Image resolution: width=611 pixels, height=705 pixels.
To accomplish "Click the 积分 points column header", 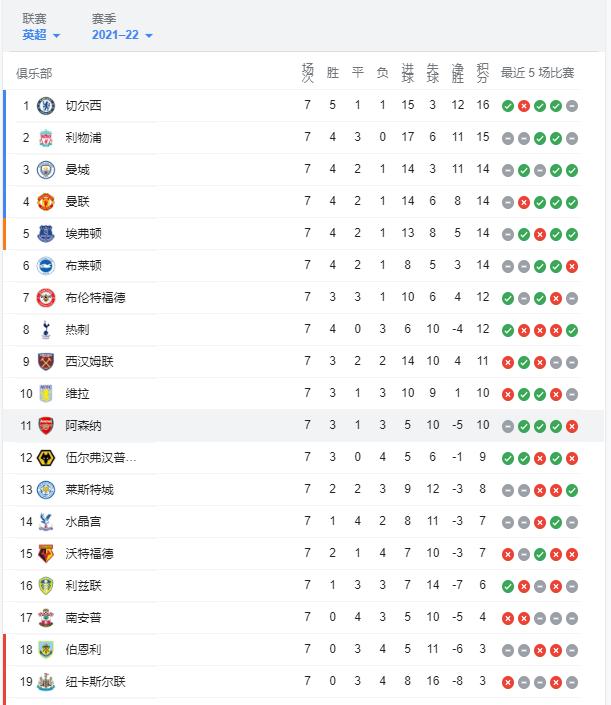I will tap(482, 73).
